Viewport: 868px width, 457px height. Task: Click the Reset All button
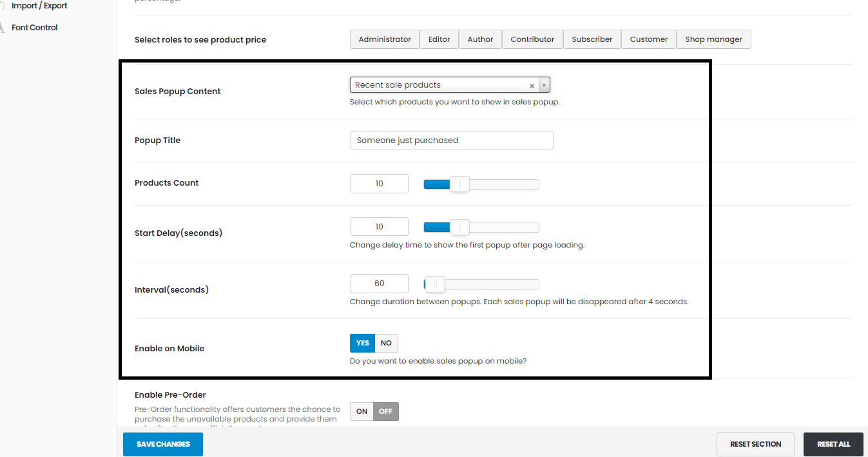[833, 444]
